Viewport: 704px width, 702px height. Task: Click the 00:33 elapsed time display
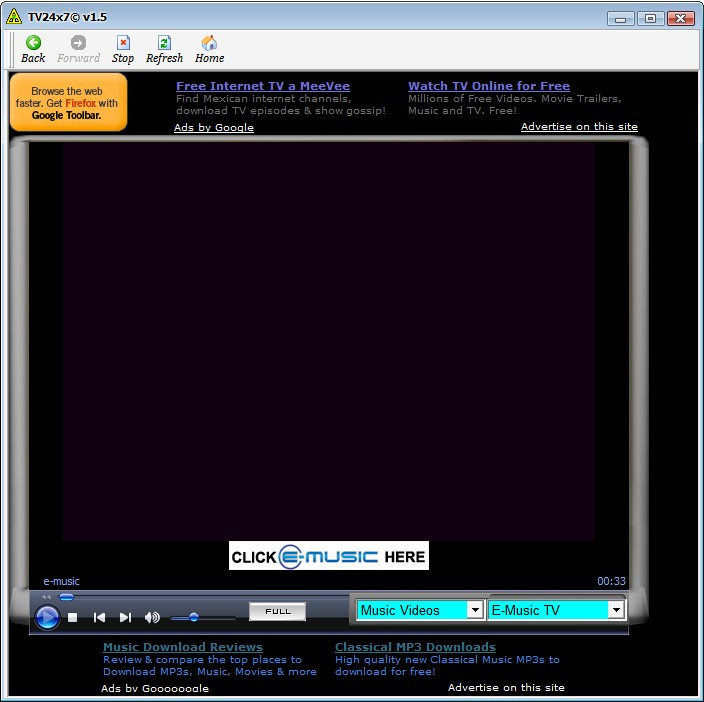point(611,581)
